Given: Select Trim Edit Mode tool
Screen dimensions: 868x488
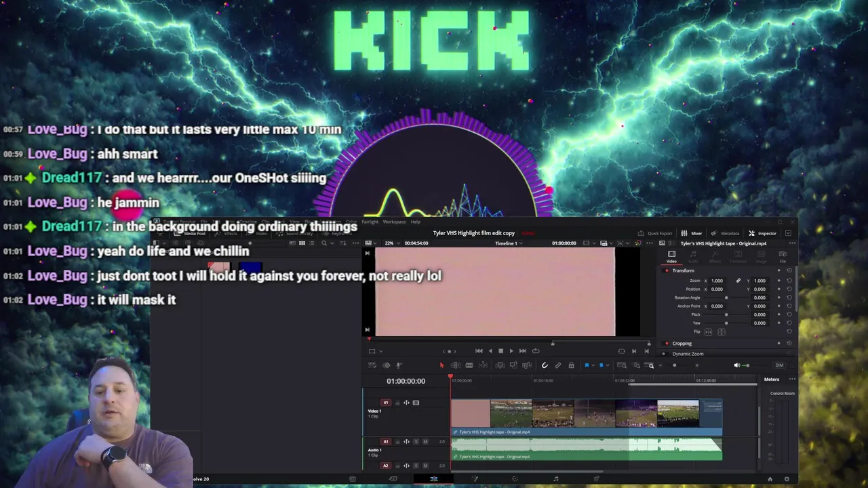Looking at the screenshot, I should tap(456, 365).
